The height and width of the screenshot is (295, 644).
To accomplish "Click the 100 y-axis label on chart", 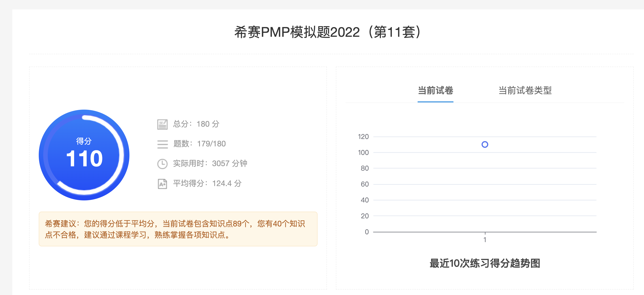I will pyautogui.click(x=363, y=152).
